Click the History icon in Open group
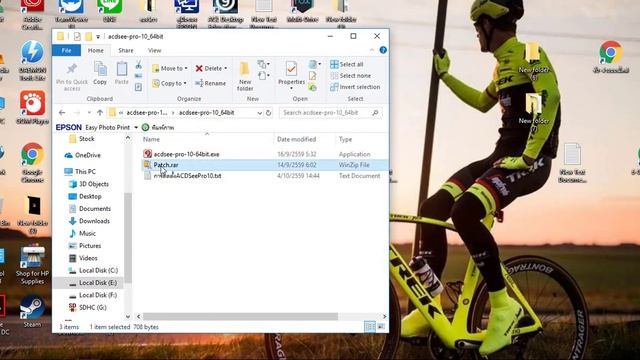This screenshot has width=640, height=360. [313, 87]
